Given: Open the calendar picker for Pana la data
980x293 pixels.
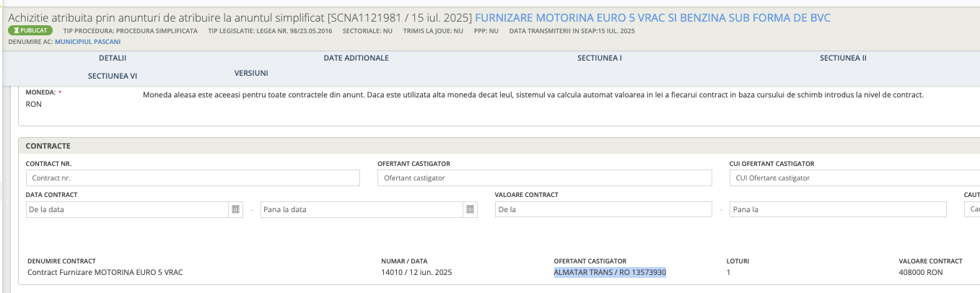Looking at the screenshot, I should click(x=471, y=209).
